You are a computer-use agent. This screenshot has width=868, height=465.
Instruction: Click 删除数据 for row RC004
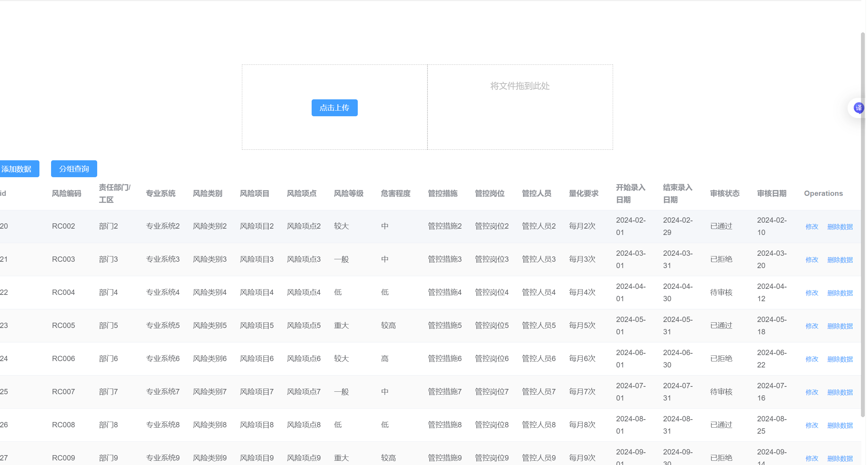[840, 293]
